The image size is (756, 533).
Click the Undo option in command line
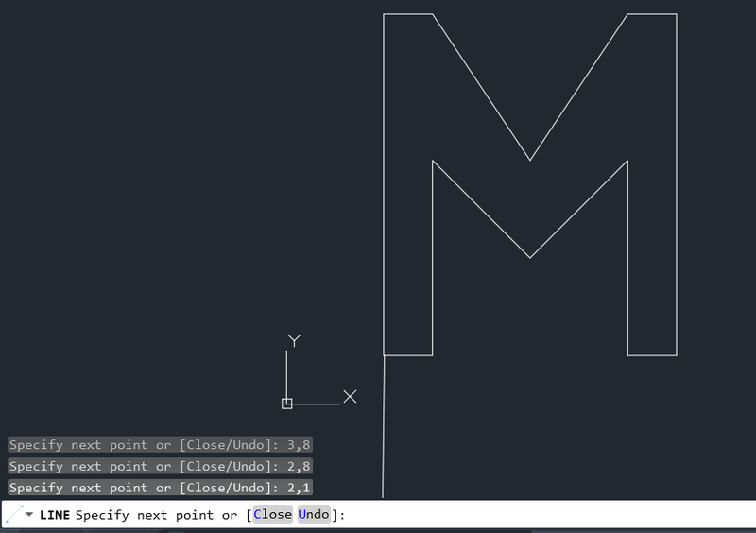[x=314, y=515]
